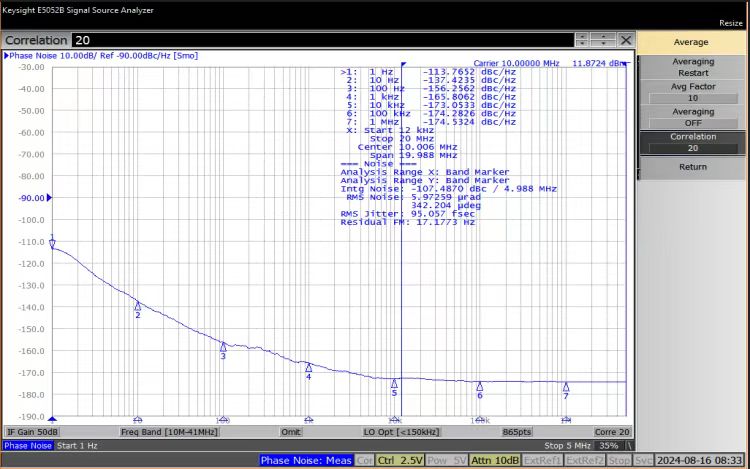This screenshot has height=469, width=750.
Task: Click the Pow 5V status indicator
Action: tap(446, 460)
